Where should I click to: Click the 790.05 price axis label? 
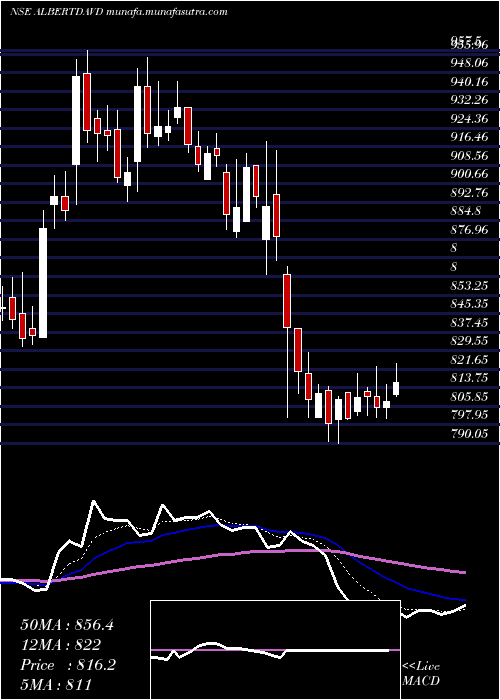coord(469,433)
